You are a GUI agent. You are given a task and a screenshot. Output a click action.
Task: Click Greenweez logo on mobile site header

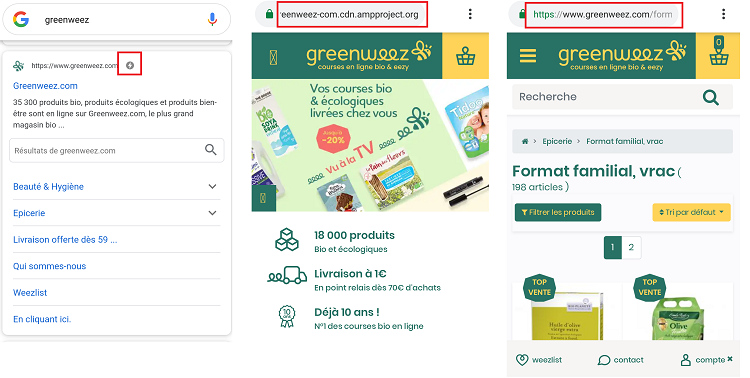622,56
